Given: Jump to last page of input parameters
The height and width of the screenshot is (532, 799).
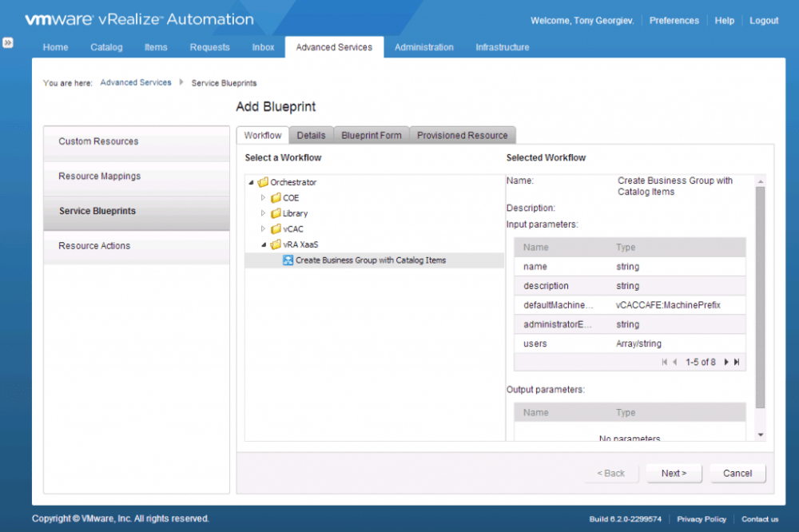Looking at the screenshot, I should pos(737,363).
